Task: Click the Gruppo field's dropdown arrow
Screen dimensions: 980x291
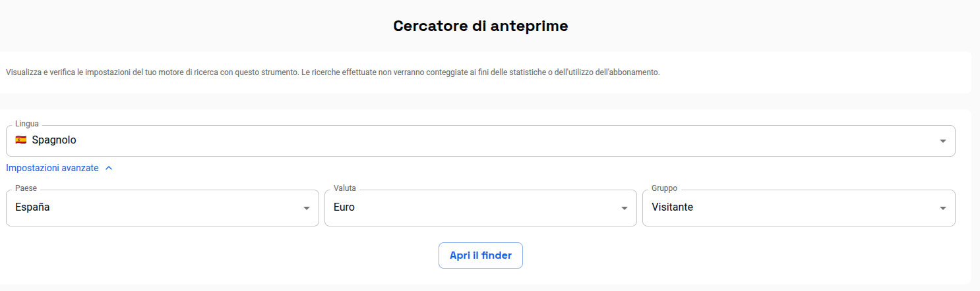Action: pyautogui.click(x=943, y=208)
